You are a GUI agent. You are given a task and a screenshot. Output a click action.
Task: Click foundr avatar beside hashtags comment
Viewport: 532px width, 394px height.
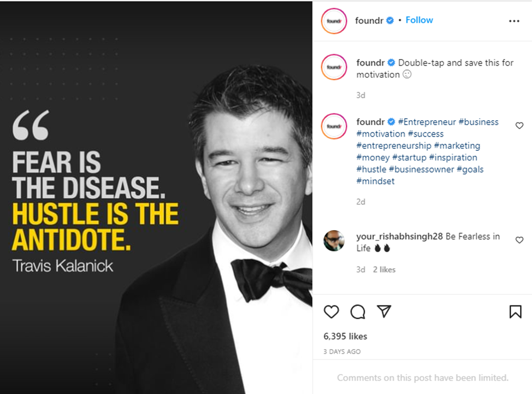pyautogui.click(x=334, y=126)
